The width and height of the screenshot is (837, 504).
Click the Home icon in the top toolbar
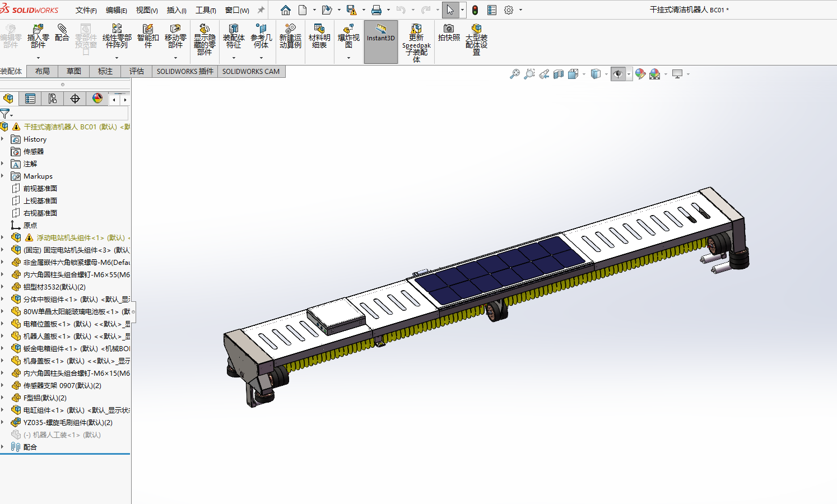pyautogui.click(x=286, y=10)
